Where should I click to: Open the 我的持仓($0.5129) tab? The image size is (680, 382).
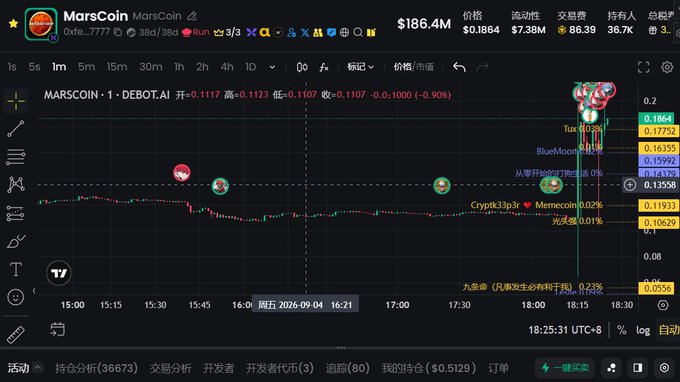[x=428, y=368]
